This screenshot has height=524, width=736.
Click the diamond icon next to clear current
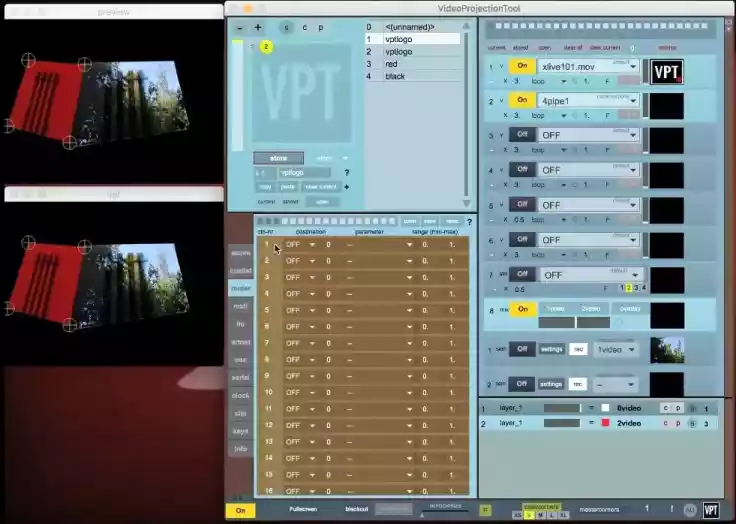(x=347, y=187)
